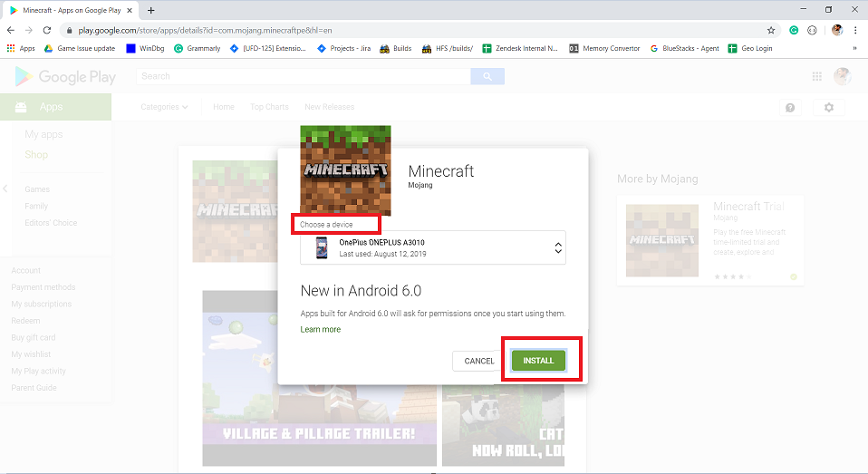
Task: Select Shop in sidebar
Action: (36, 154)
